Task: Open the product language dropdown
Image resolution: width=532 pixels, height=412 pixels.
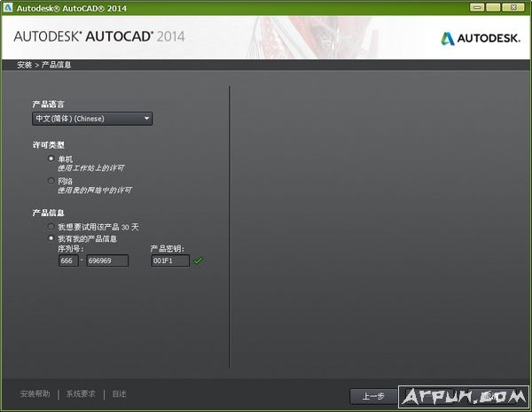Action: (92, 119)
